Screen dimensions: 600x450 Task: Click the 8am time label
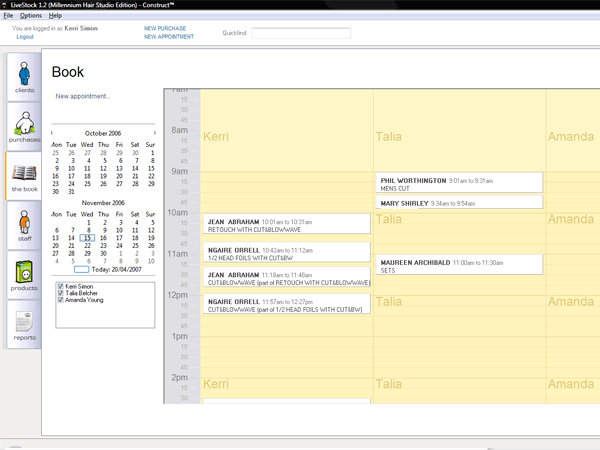point(179,130)
